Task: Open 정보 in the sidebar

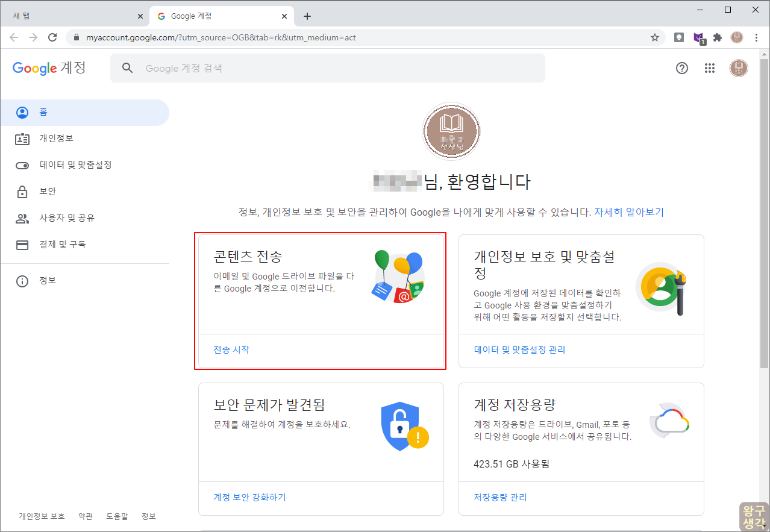Action: [84, 281]
